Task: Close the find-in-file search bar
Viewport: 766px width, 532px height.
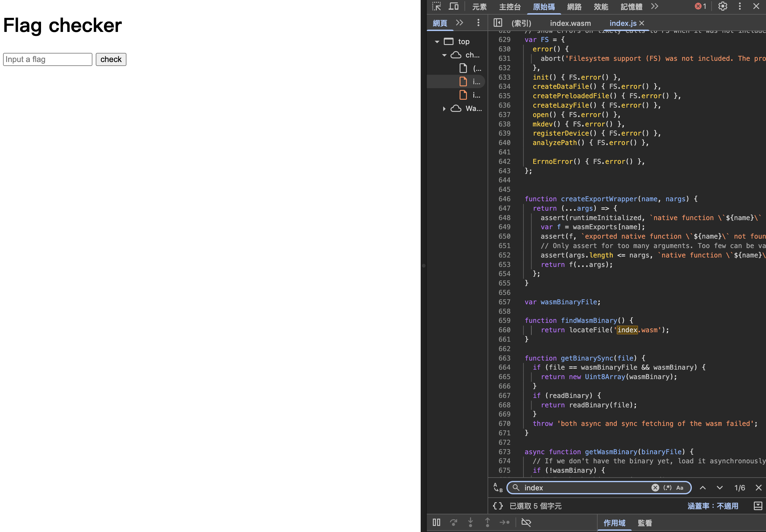Action: coord(758,487)
